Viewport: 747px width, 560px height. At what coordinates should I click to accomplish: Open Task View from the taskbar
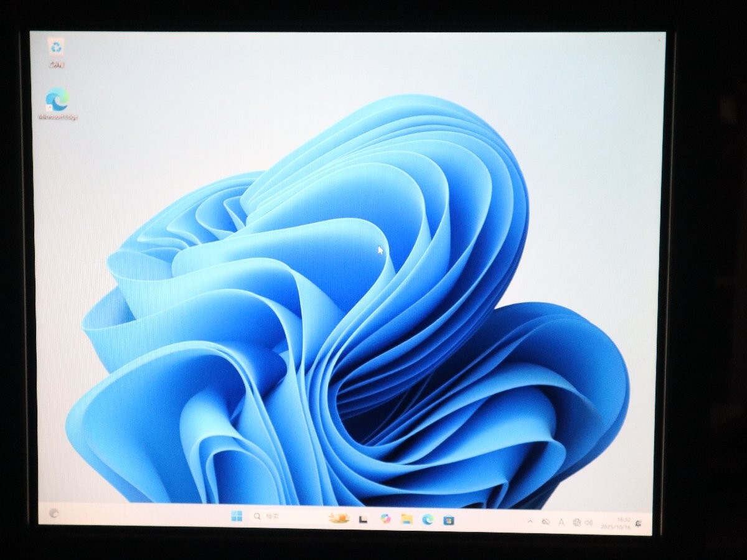tap(363, 519)
